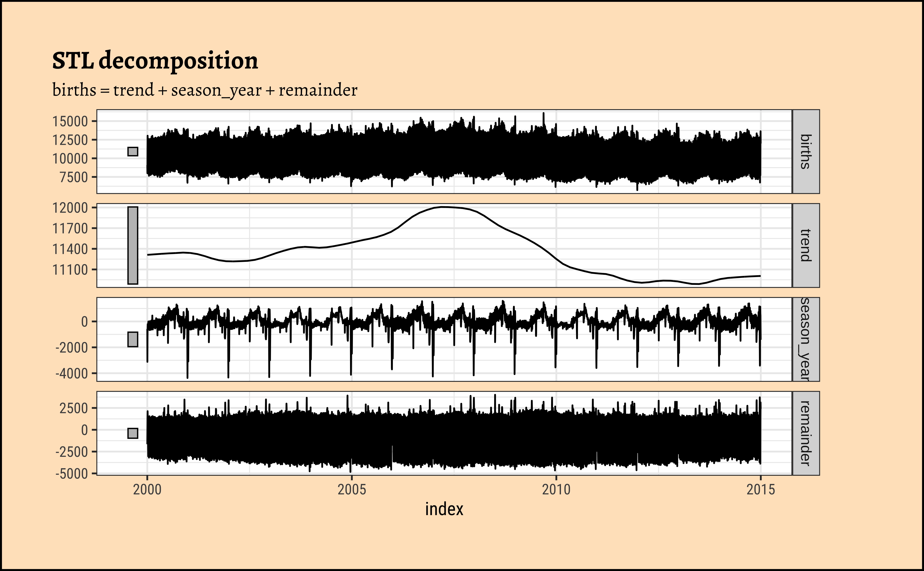Click the trend curve peak near 2007
924x571 pixels.
click(x=443, y=207)
